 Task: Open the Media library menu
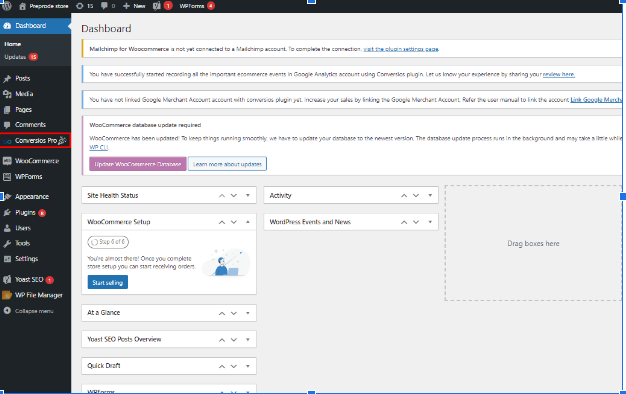(x=24, y=94)
